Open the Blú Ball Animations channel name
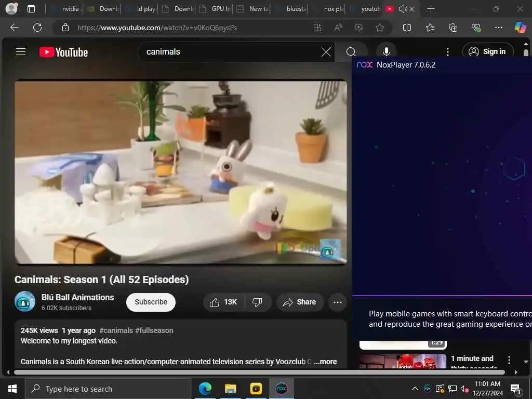Image resolution: width=532 pixels, height=399 pixels. 78,297
